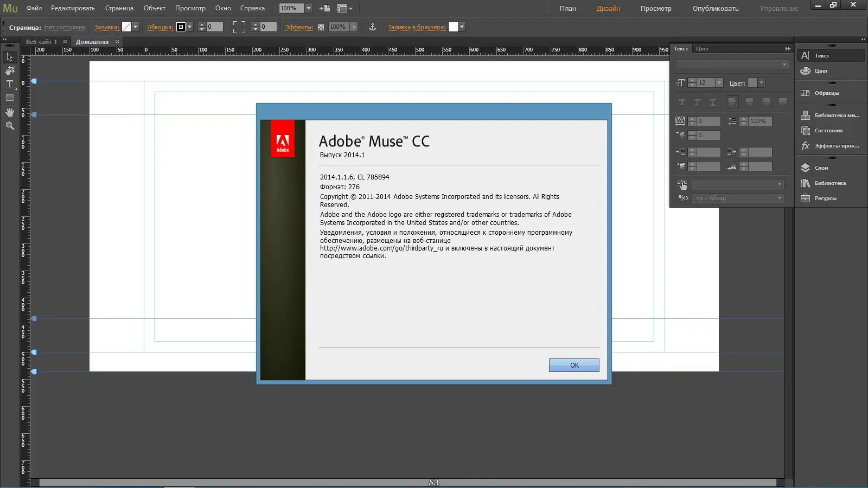Click the anchor icon in control bar
This screenshot has height=488, width=868.
(x=373, y=27)
